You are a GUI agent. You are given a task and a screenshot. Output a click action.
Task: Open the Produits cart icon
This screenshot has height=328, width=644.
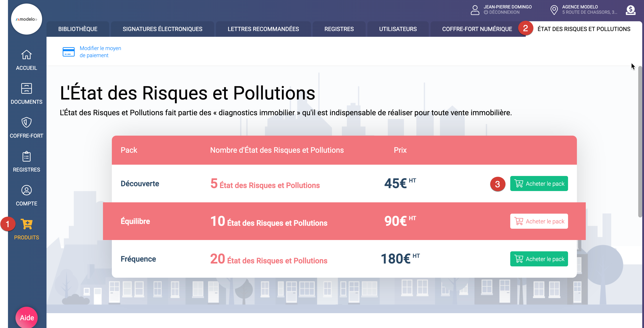tap(27, 224)
